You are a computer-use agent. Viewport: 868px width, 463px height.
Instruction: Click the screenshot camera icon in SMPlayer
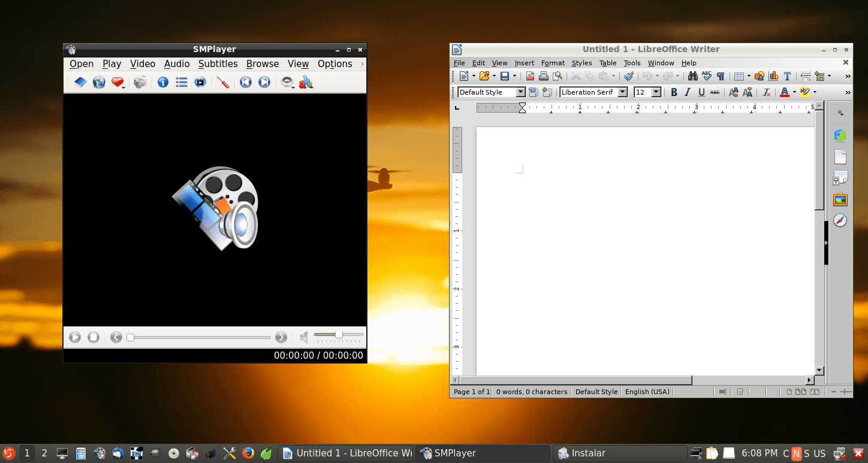(x=140, y=83)
